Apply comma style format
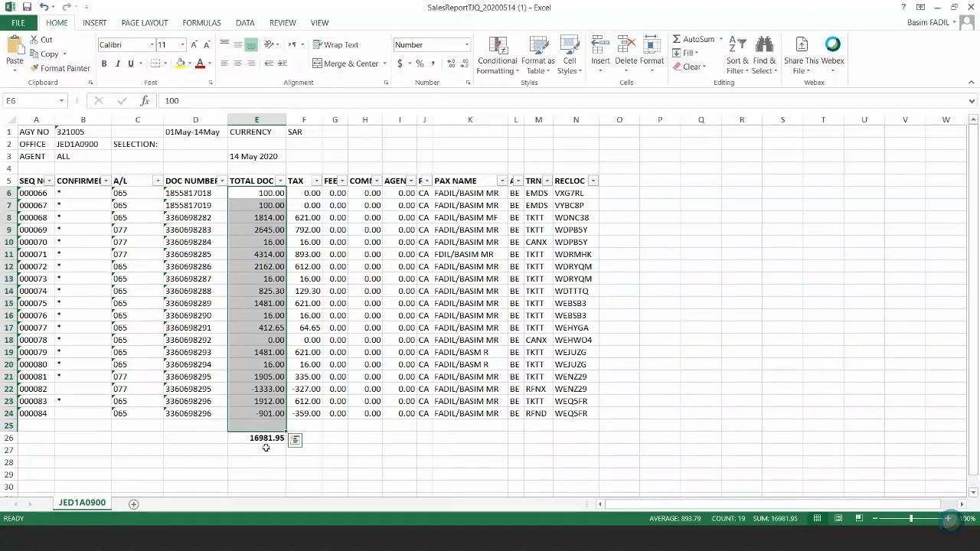980x551 pixels. coord(433,64)
